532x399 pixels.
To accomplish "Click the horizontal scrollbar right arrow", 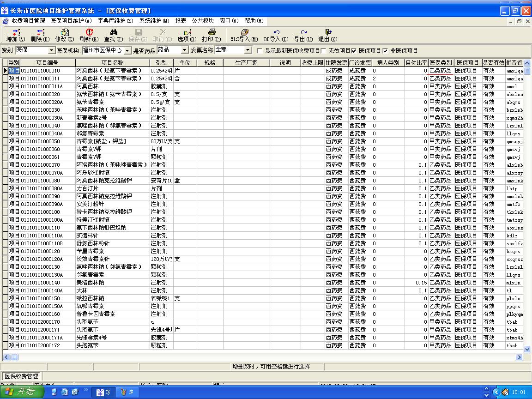I will [x=519, y=357].
